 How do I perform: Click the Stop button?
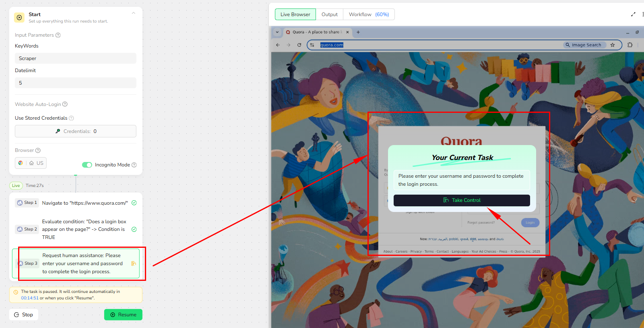click(24, 315)
